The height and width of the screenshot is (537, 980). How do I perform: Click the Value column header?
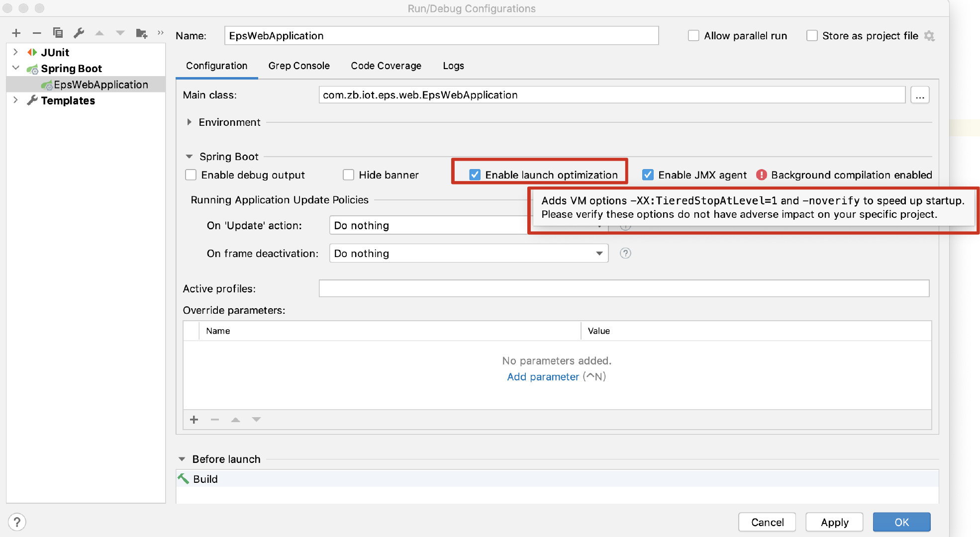[x=756, y=331]
